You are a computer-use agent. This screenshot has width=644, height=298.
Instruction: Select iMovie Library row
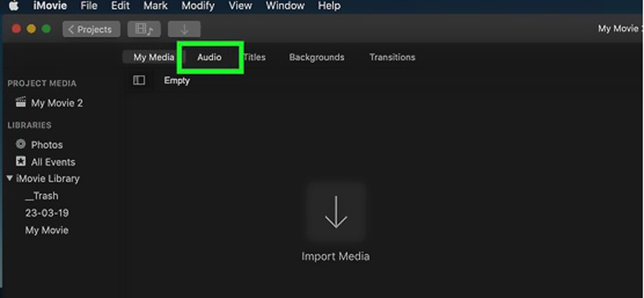[x=47, y=179]
